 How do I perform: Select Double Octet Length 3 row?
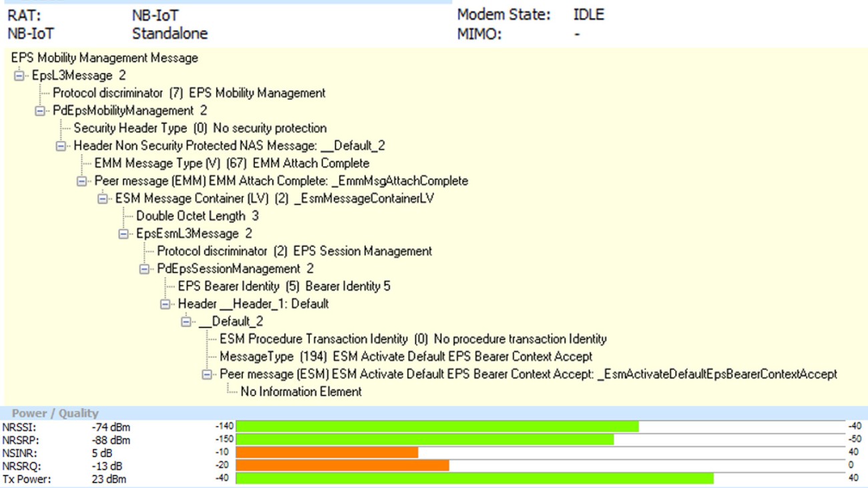(x=198, y=216)
